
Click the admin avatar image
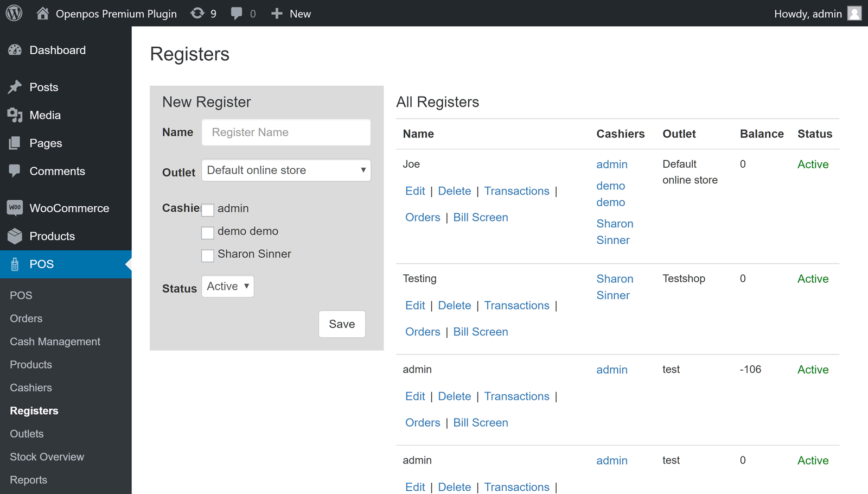tap(854, 13)
